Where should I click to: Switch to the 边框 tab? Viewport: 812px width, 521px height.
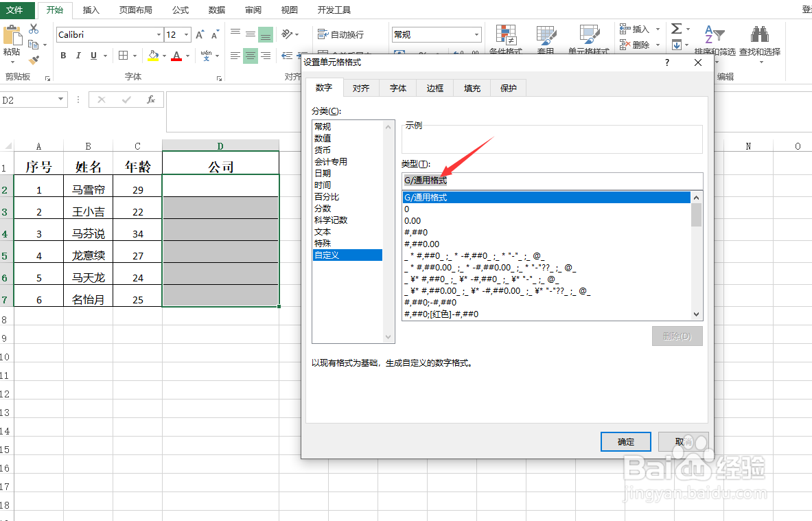tap(434, 87)
